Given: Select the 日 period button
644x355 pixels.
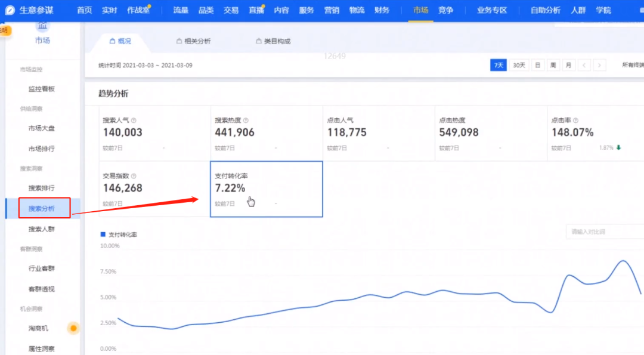Looking at the screenshot, I should coord(537,65).
